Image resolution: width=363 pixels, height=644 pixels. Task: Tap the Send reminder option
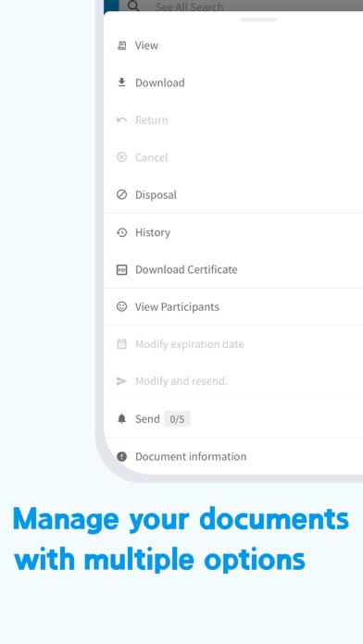pyautogui.click(x=233, y=419)
